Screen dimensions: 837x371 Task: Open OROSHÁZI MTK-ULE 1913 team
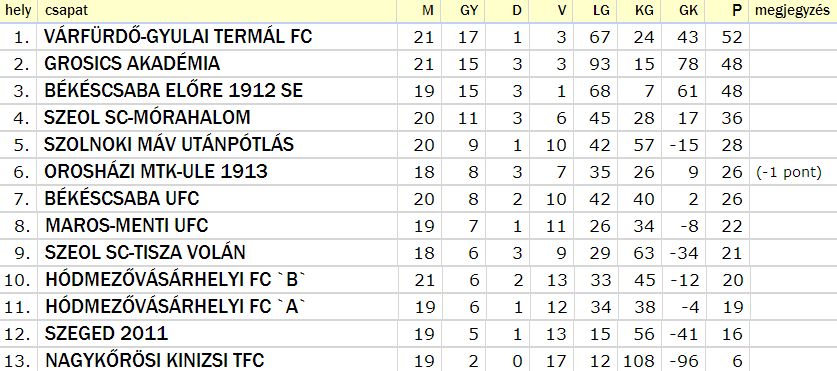click(156, 171)
